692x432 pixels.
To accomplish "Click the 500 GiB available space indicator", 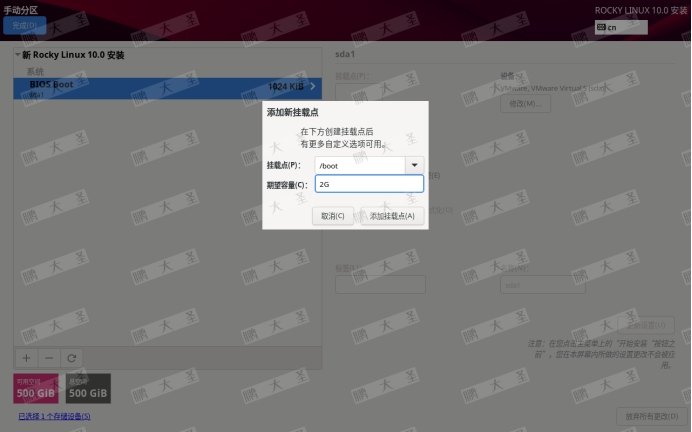I will 36,389.
